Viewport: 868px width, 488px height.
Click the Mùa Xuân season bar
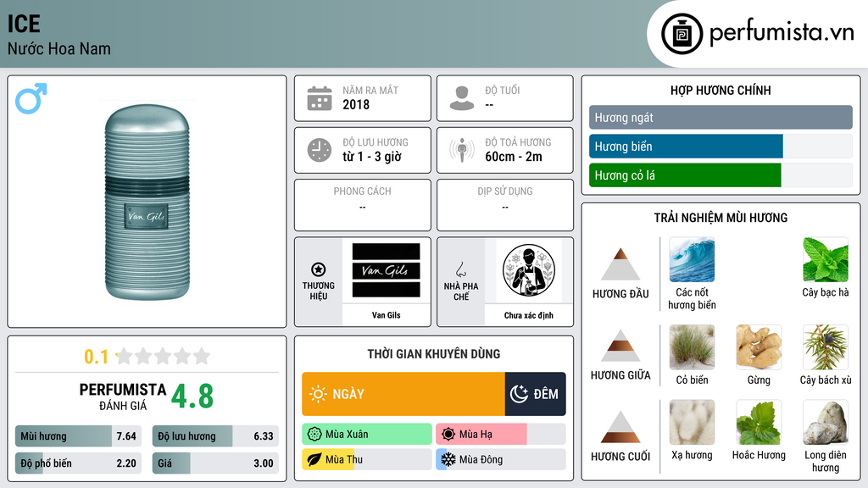pos(367,435)
